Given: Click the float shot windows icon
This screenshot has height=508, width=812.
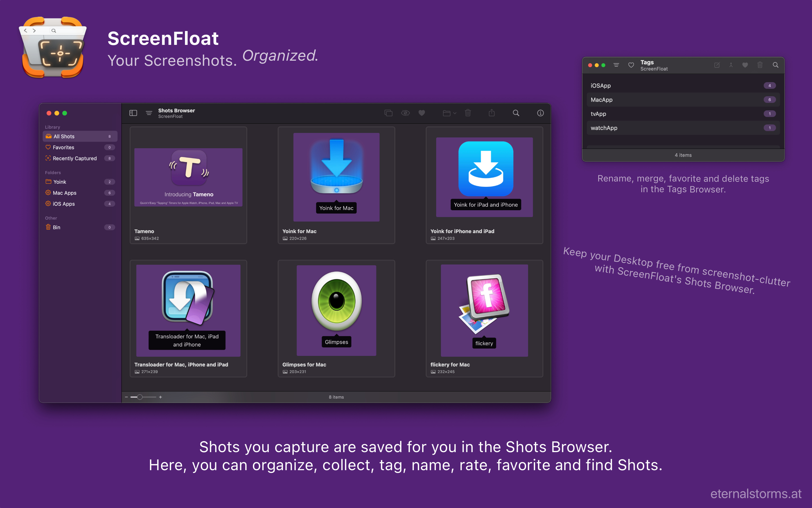Looking at the screenshot, I should click(x=388, y=113).
